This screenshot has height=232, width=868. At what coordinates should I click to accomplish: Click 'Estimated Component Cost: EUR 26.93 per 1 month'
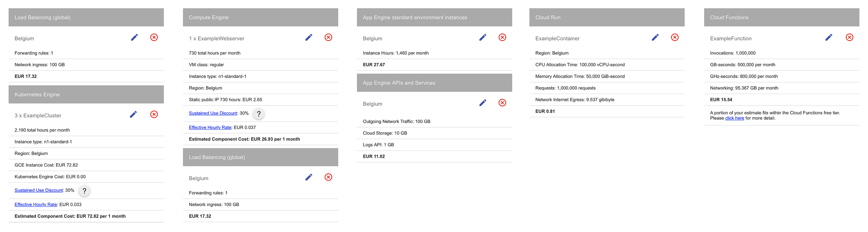coord(244,139)
